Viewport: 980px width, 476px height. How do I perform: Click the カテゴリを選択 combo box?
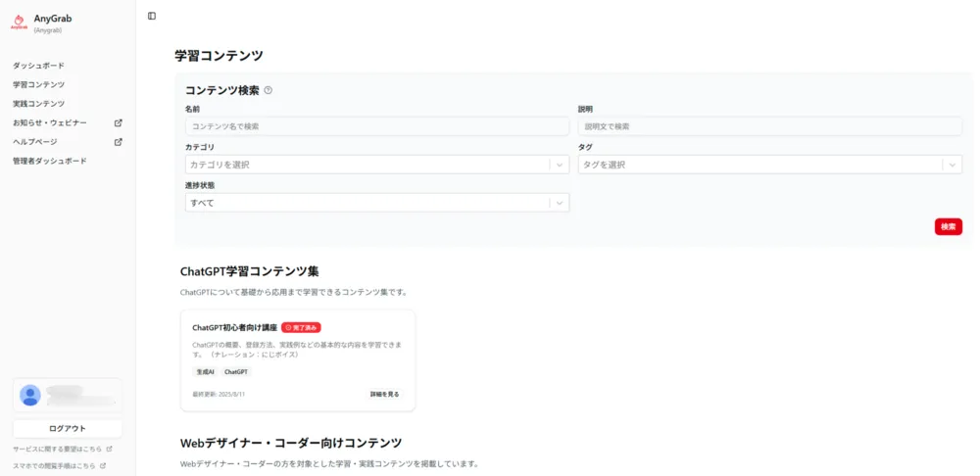(x=377, y=165)
